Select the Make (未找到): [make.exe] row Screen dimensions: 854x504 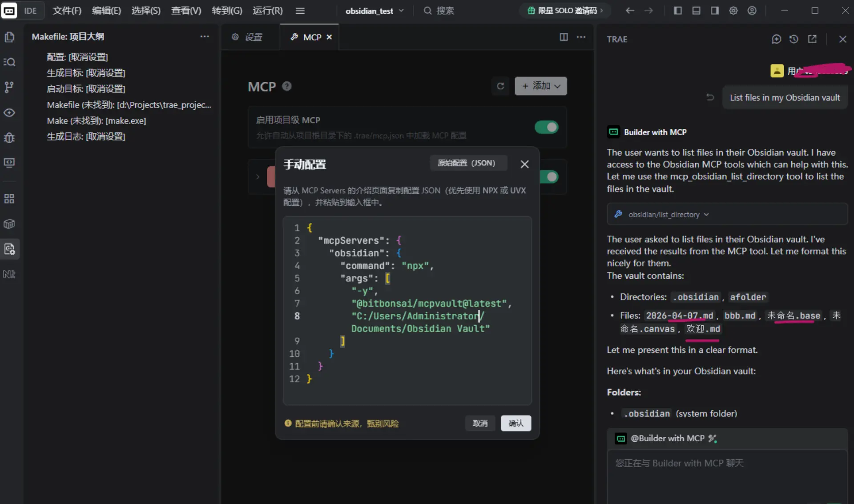pos(121,120)
